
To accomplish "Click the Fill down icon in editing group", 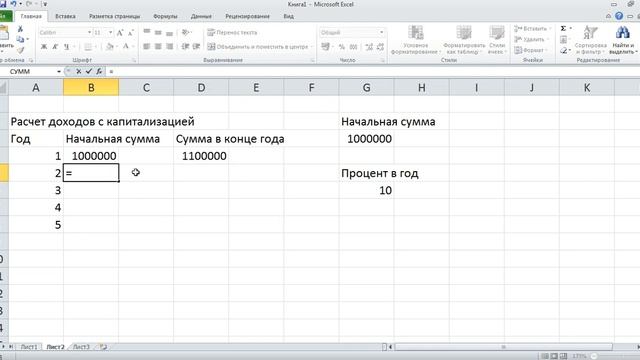I will [564, 39].
